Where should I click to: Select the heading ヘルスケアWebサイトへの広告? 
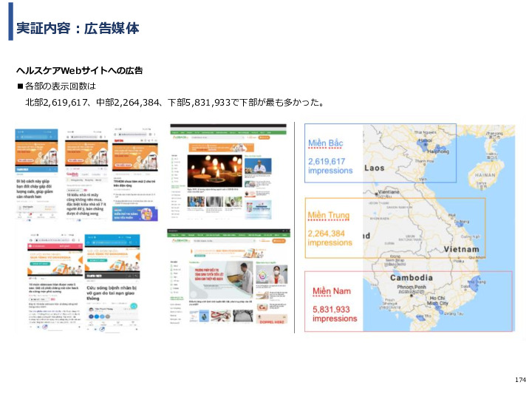(x=79, y=71)
